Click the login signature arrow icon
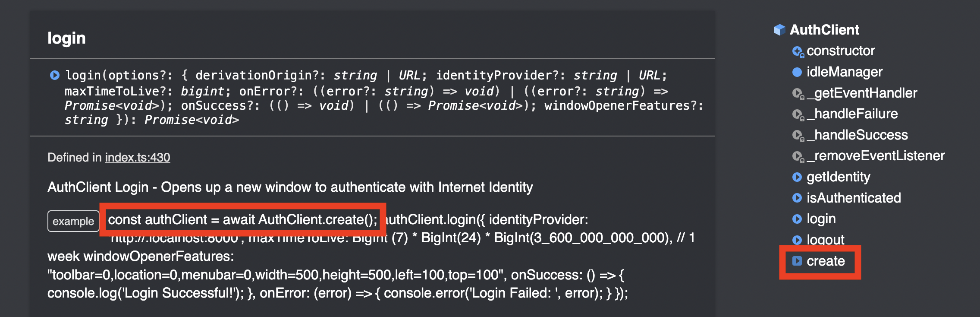 [55, 75]
